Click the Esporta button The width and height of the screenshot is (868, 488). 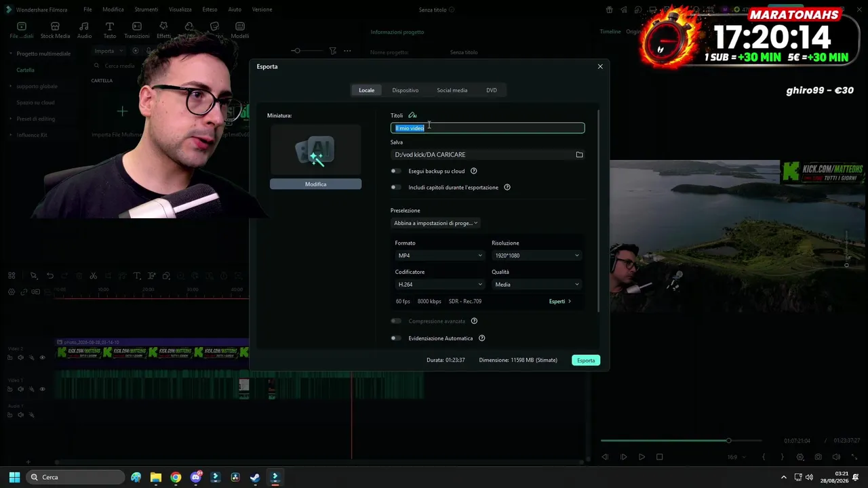point(586,361)
